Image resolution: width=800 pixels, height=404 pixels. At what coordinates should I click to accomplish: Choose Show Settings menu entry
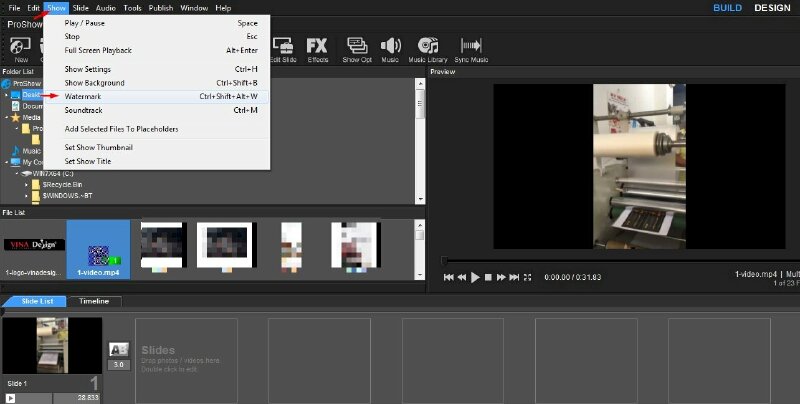point(157,69)
